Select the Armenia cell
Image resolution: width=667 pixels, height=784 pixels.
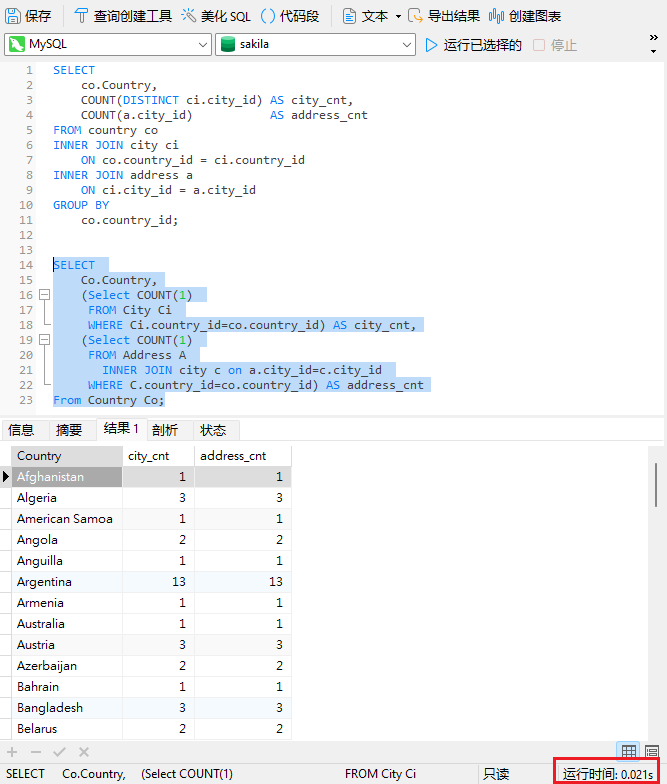click(67, 603)
